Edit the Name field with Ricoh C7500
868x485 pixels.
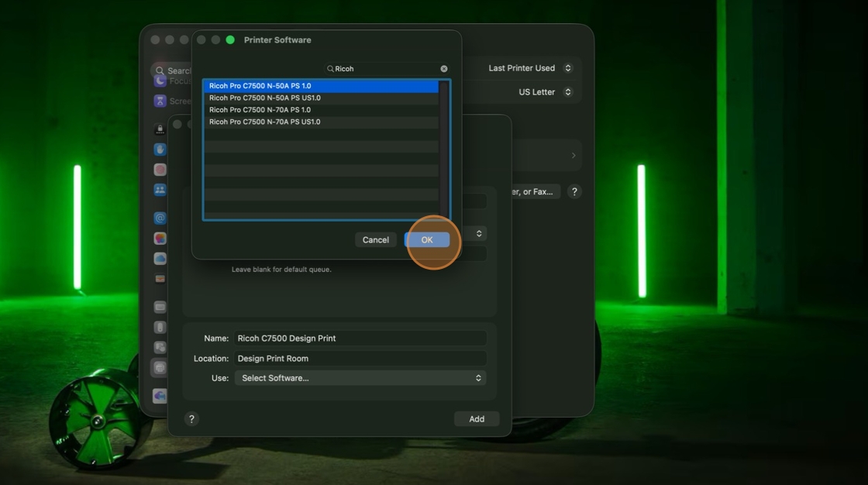tap(360, 339)
